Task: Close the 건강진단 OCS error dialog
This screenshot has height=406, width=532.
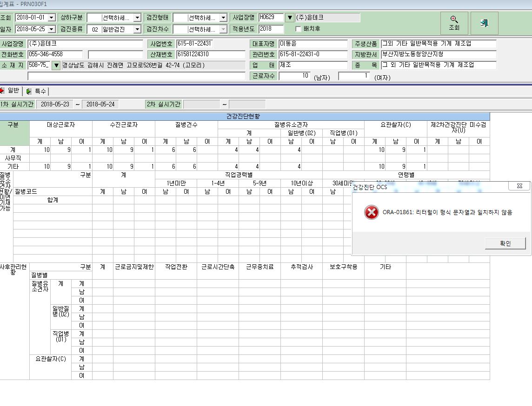Action: click(519, 186)
